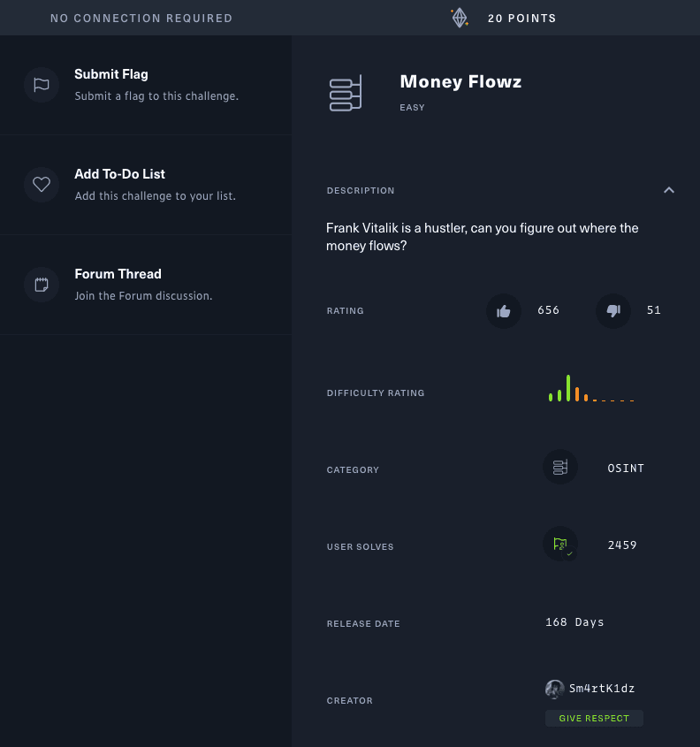The height and width of the screenshot is (747, 700).
Task: Click 'Join the Forum discussion.' subtitle
Action: click(143, 296)
